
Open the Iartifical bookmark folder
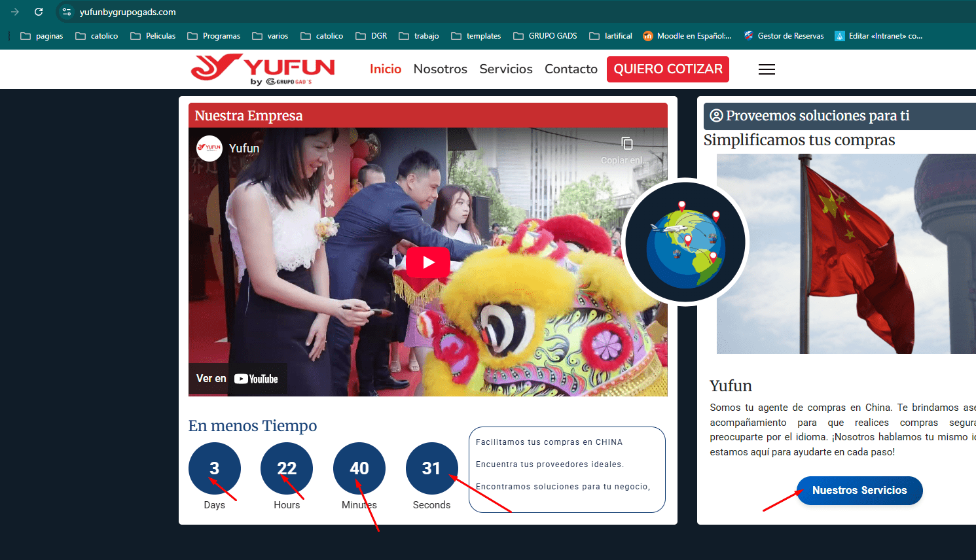click(611, 36)
